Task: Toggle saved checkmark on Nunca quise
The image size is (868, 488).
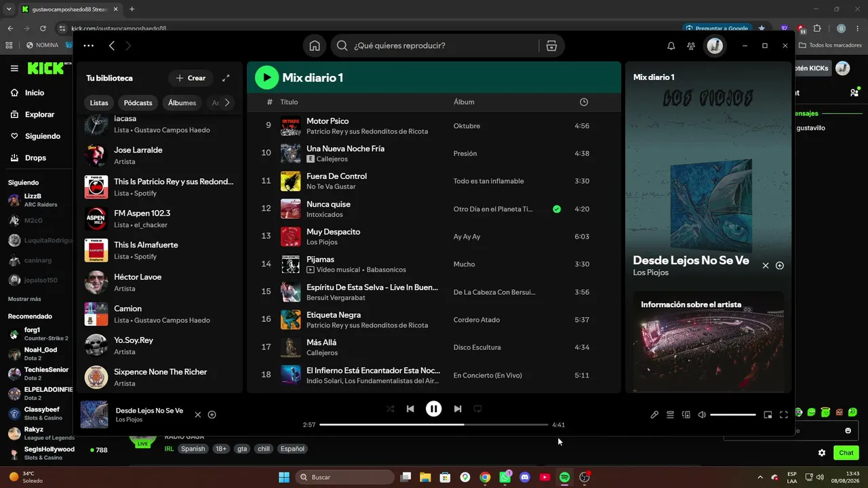Action: tap(557, 209)
